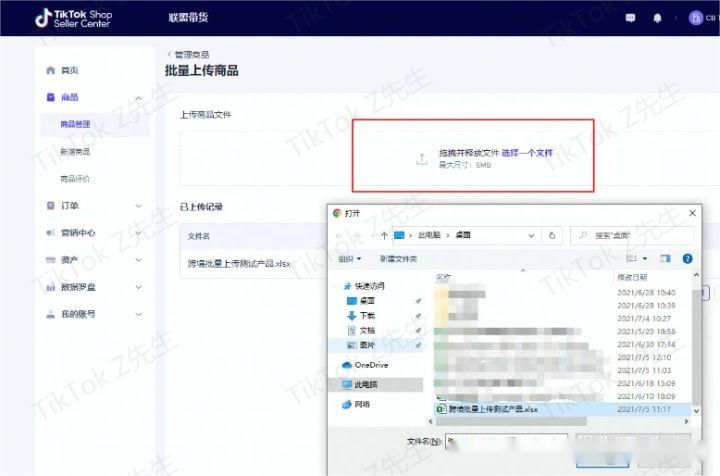Open the view options dropdown arrow
Viewport: 720px width, 476px height.
[x=645, y=259]
